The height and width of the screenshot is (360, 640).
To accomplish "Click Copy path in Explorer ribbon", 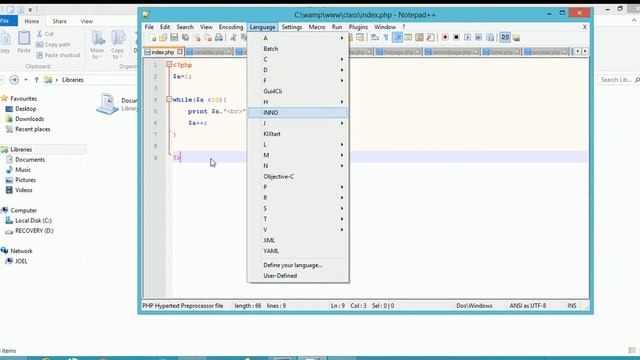I will 53,44.
